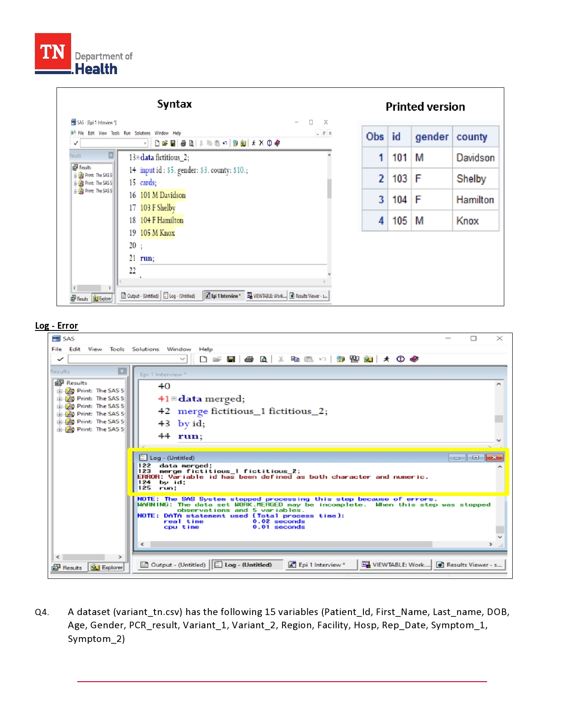Click Print Preview icon in Log-Error SAS toolbar
The image size is (563, 728).
pos(263,359)
